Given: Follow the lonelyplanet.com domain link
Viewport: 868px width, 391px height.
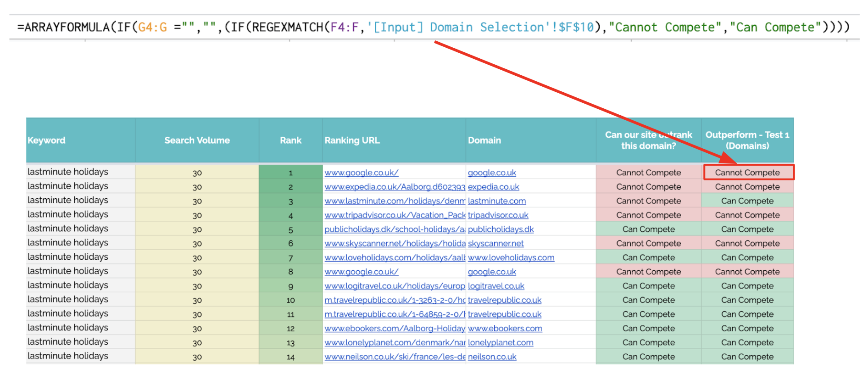Looking at the screenshot, I should coord(500,343).
